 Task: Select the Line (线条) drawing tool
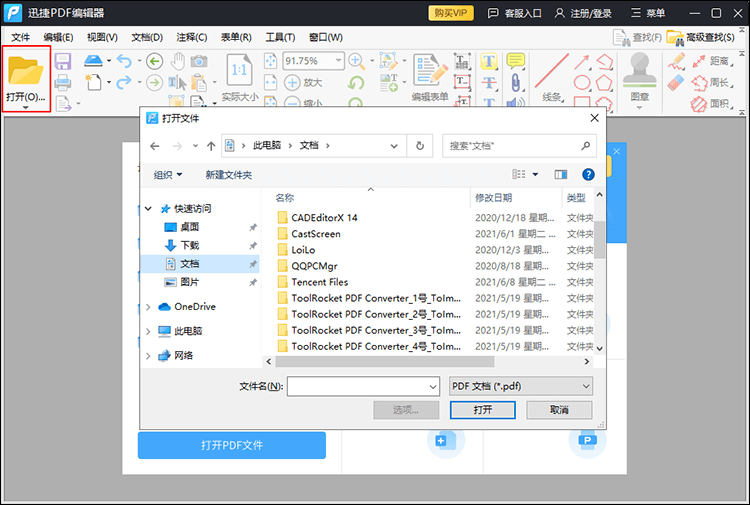tap(551, 71)
